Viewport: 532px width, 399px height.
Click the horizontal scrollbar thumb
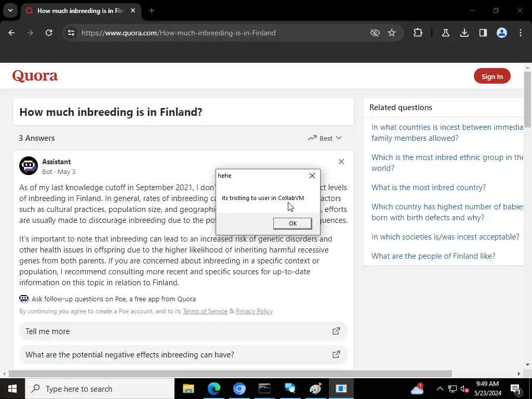[230, 374]
